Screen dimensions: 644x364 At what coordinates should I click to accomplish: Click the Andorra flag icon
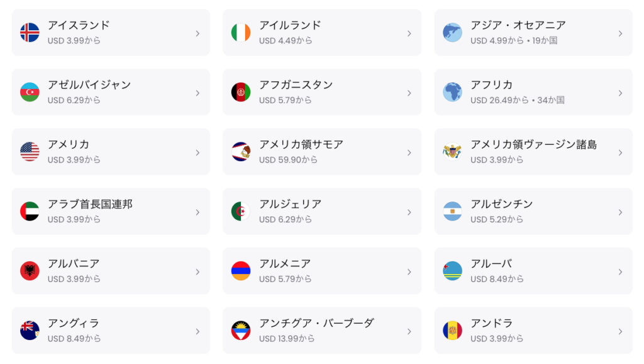[x=453, y=331]
